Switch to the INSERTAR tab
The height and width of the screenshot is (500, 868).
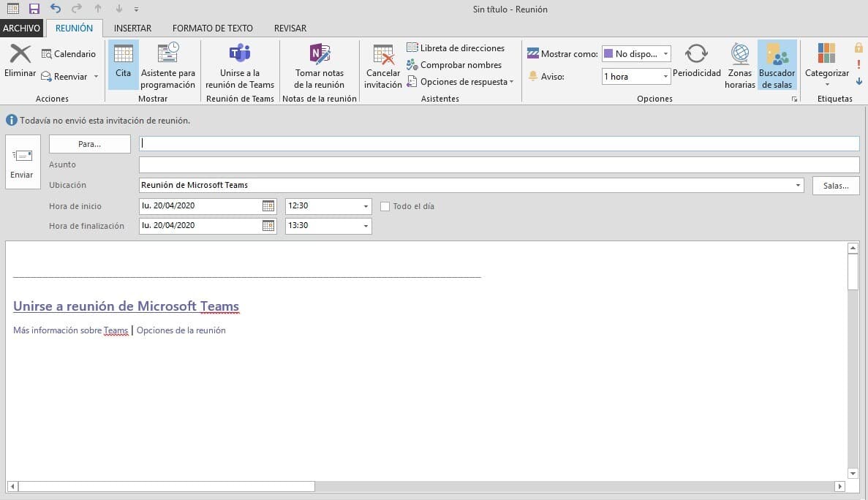[x=132, y=29]
